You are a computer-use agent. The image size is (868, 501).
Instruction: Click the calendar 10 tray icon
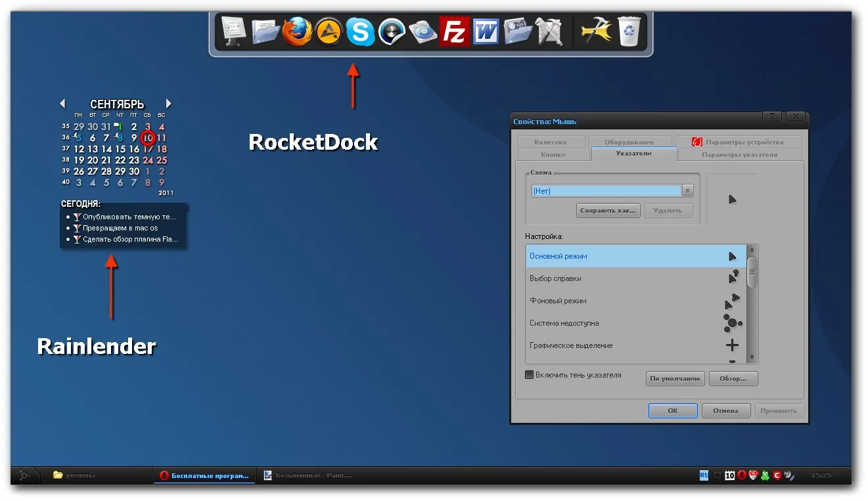click(729, 475)
